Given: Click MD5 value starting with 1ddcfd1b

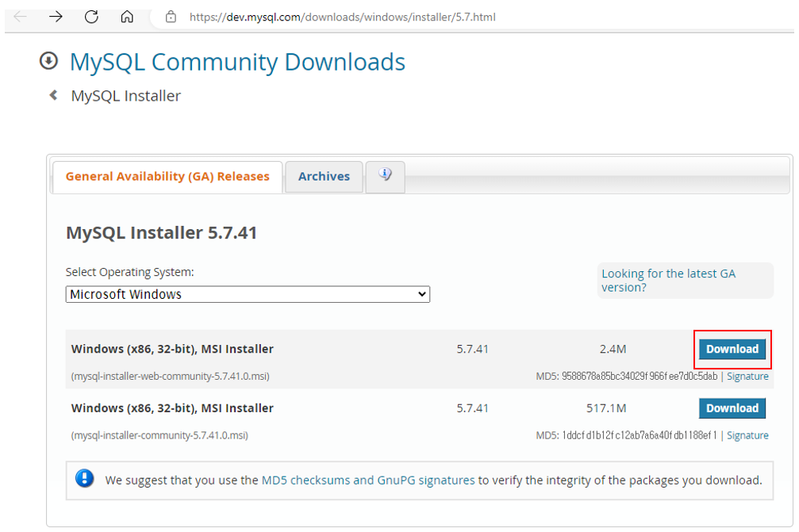Looking at the screenshot, I should [x=640, y=435].
